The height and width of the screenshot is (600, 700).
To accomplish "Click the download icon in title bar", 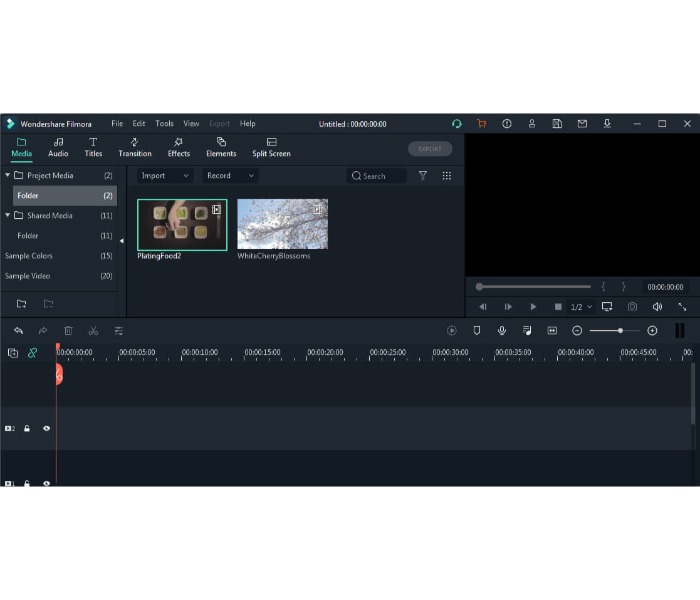I will (607, 124).
